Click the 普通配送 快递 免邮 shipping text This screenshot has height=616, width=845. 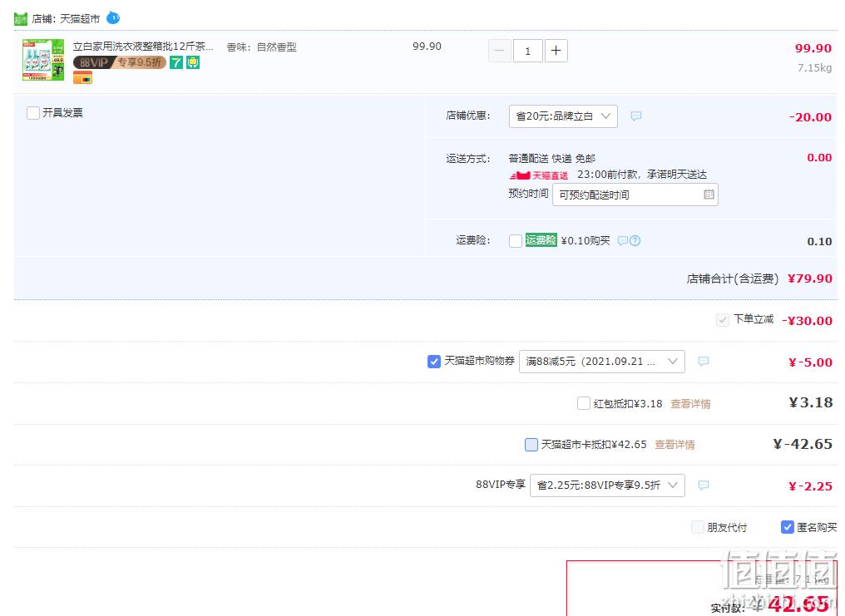552,158
